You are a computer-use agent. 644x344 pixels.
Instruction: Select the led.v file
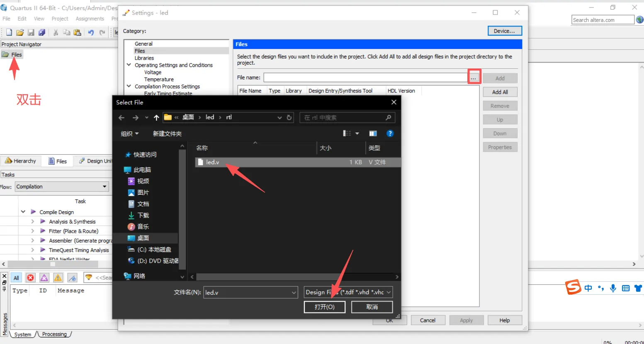298,162
